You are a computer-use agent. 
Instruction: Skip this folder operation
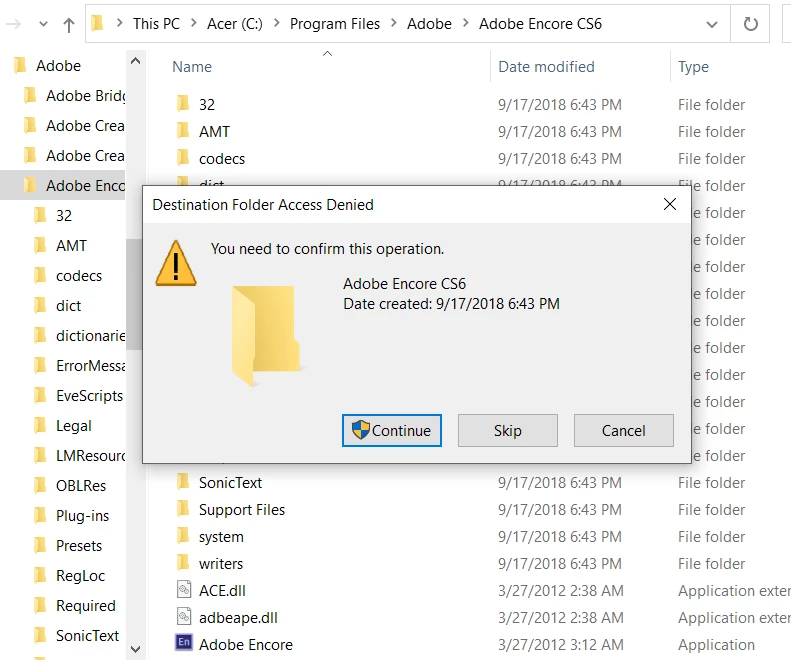507,430
